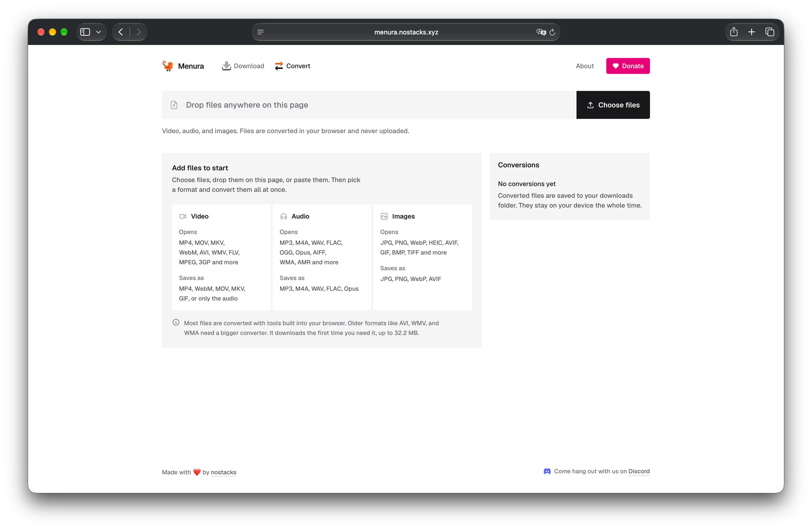The width and height of the screenshot is (812, 530).
Task: Click the Images picture icon
Action: (384, 217)
